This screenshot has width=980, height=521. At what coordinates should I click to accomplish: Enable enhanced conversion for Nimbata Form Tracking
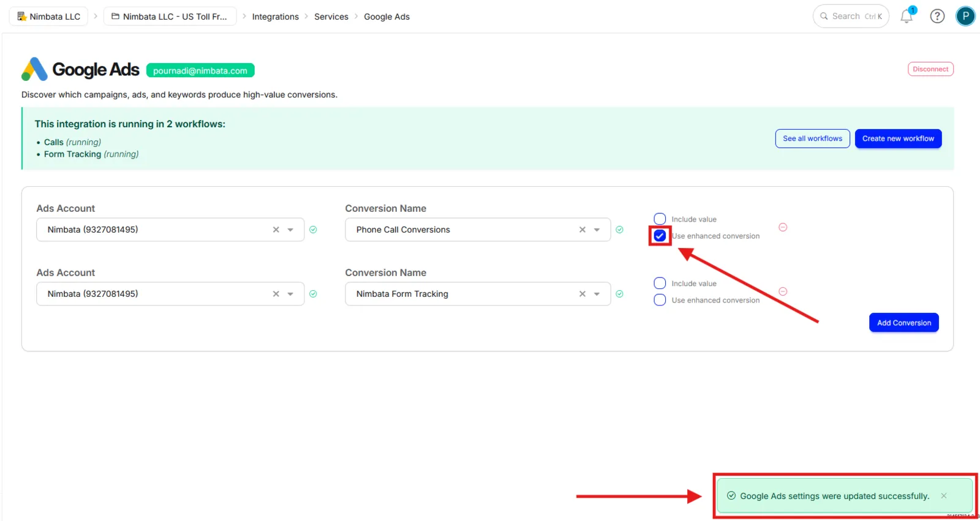point(660,300)
